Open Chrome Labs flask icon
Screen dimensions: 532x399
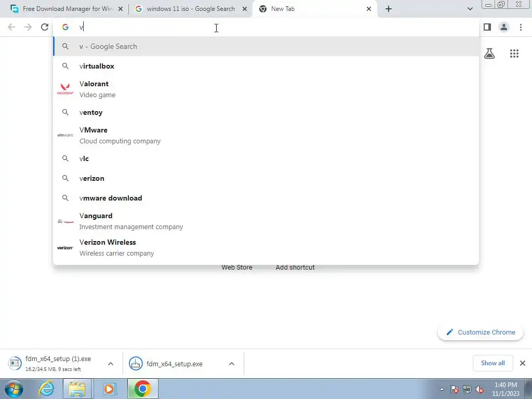point(489,54)
